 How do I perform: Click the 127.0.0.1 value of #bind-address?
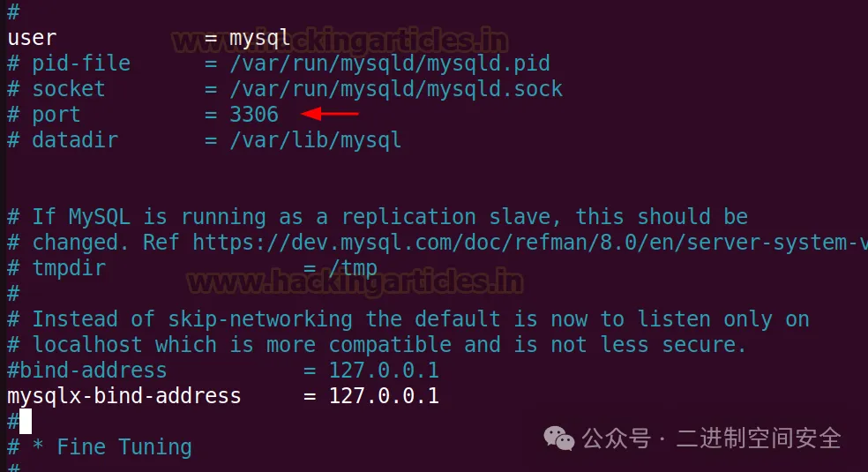pyautogui.click(x=384, y=371)
